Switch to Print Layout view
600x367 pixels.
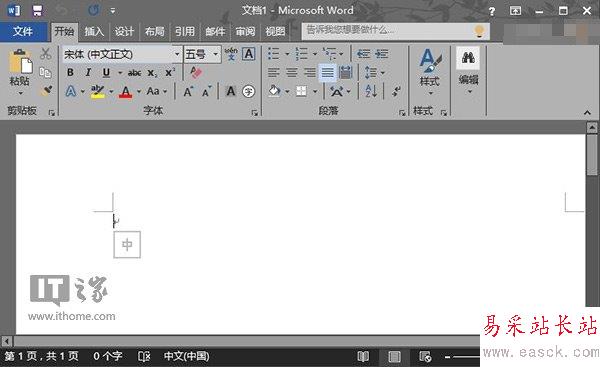pos(394,357)
